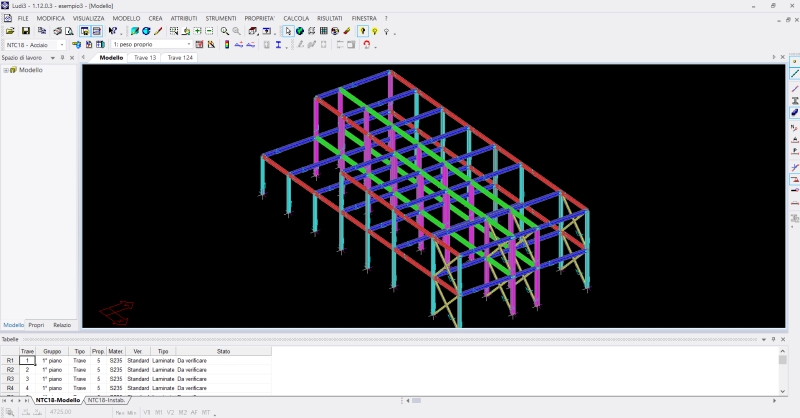Switch to the Trave 13 tab
This screenshot has width=800, height=418.
pyautogui.click(x=146, y=58)
